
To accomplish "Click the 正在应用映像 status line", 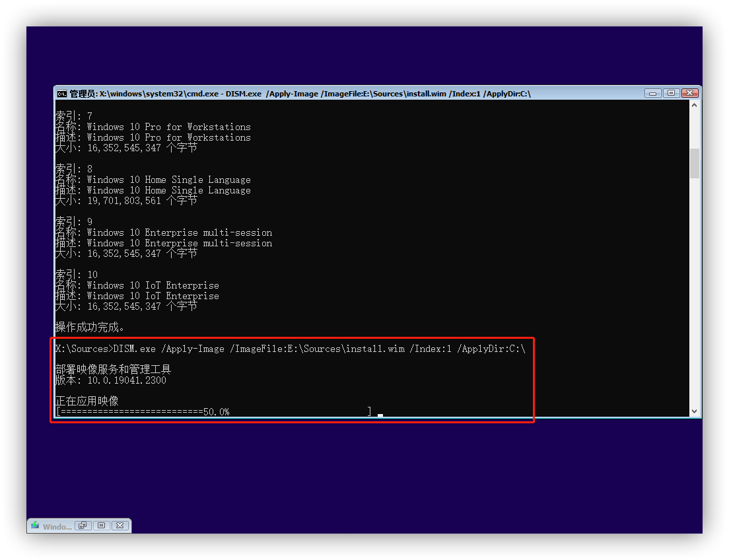I will (x=87, y=401).
